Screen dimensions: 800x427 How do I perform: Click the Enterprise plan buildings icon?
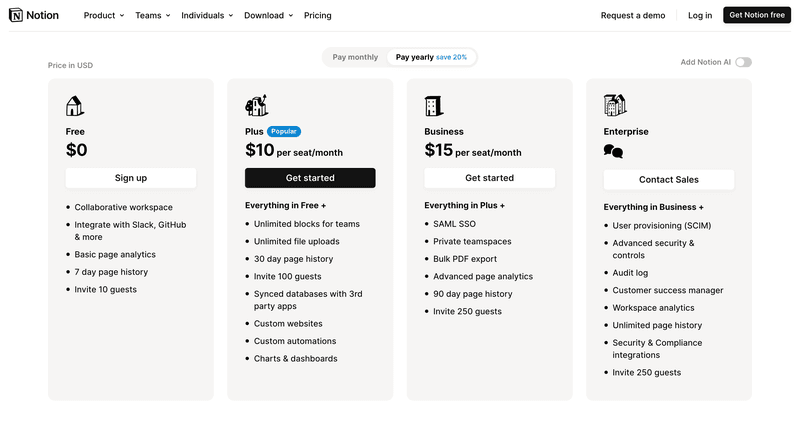[x=614, y=105]
